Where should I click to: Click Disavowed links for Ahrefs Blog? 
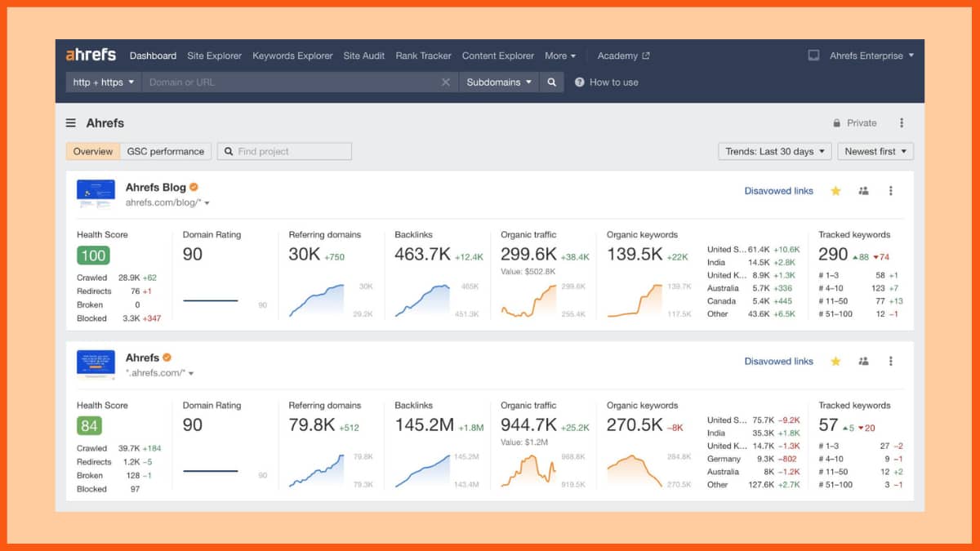(778, 191)
